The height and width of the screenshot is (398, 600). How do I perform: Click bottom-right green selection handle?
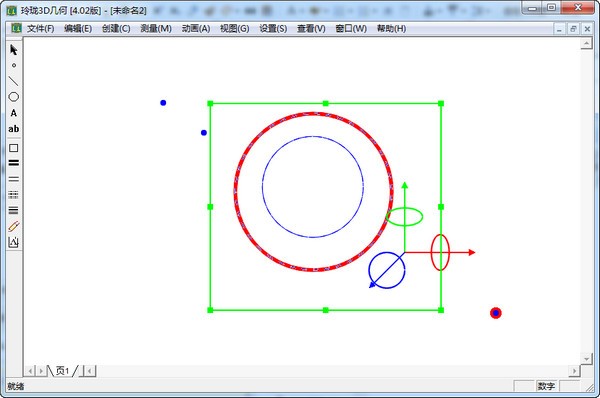[441, 310]
